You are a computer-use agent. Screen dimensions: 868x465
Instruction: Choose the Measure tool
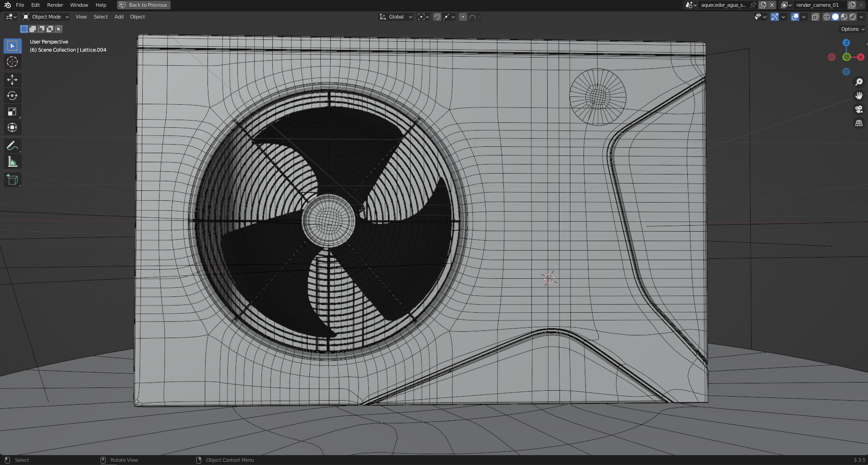point(12,162)
